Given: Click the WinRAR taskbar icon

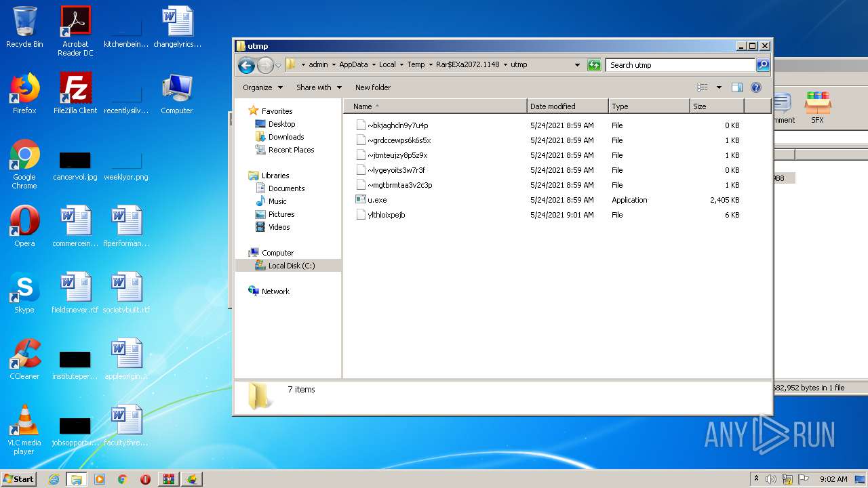Looking at the screenshot, I should pos(168,479).
